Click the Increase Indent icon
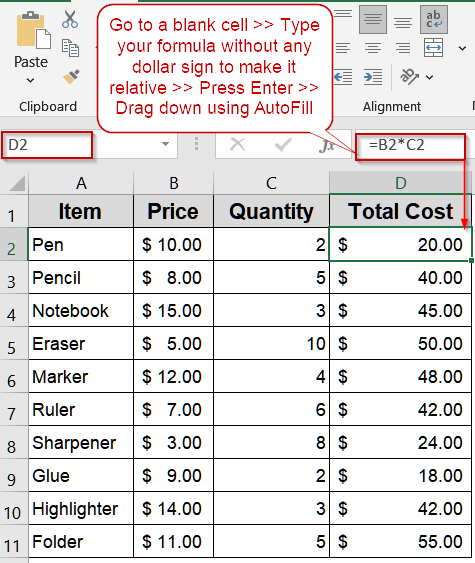The height and width of the screenshot is (563, 475). click(x=373, y=77)
